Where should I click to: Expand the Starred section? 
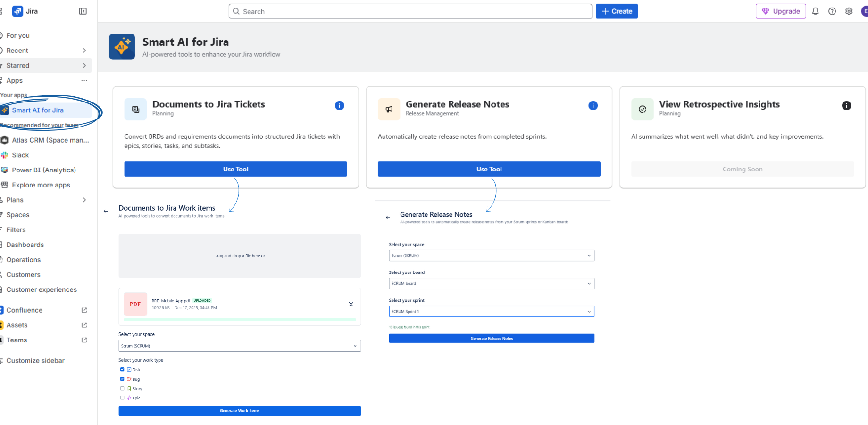pyautogui.click(x=84, y=65)
